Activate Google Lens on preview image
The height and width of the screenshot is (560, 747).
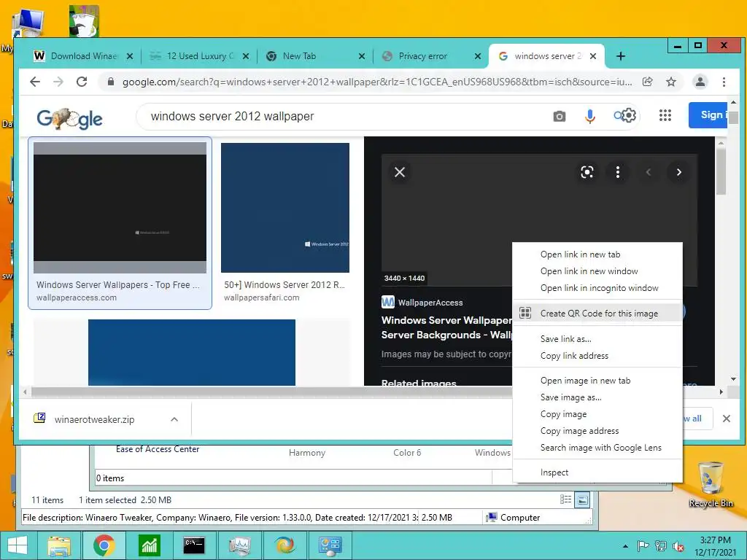tap(587, 172)
